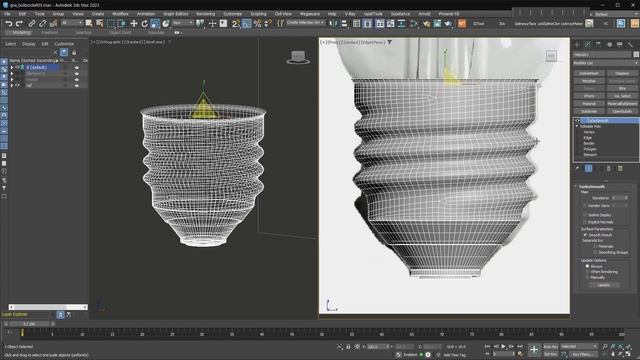The width and height of the screenshot is (640, 360).
Task: Open the Modify panel icon
Action: [588, 44]
